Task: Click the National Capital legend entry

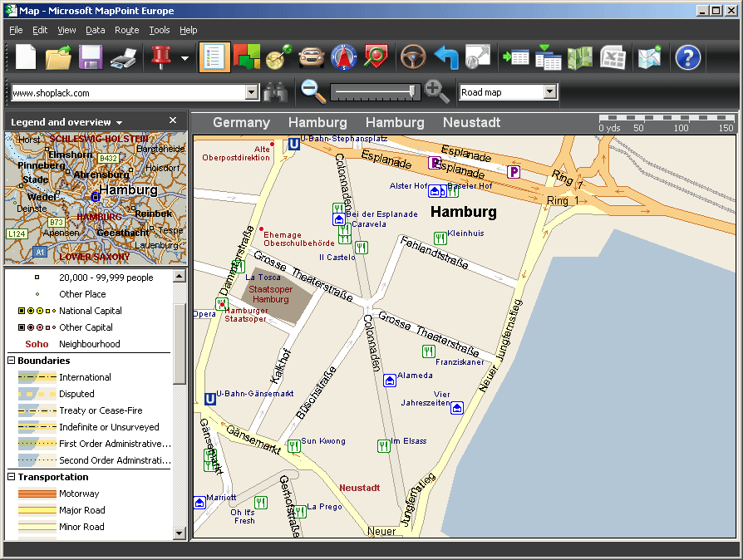Action: (x=70, y=311)
